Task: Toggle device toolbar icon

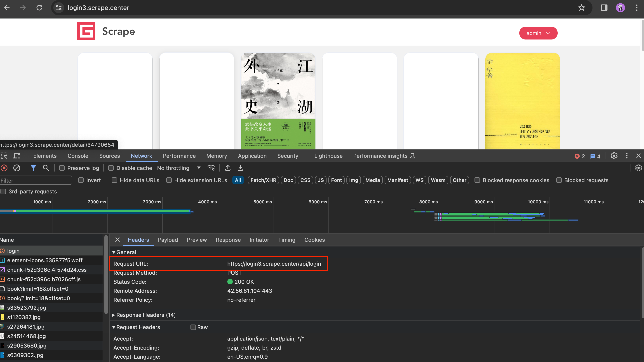Action: click(x=17, y=156)
